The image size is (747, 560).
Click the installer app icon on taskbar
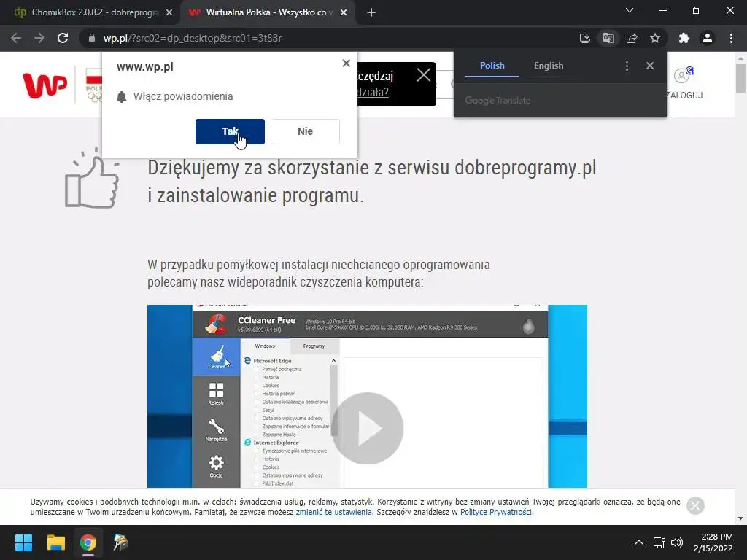(120, 542)
